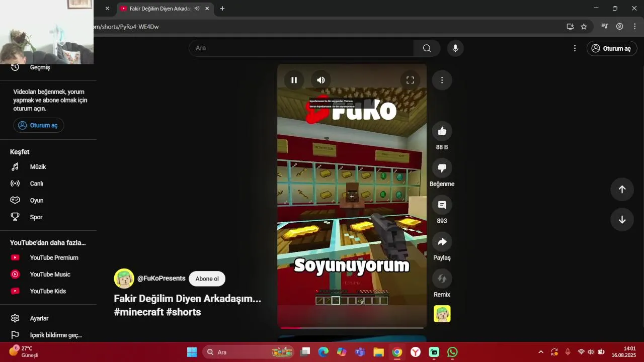Start voice search with the microphone

(x=455, y=48)
